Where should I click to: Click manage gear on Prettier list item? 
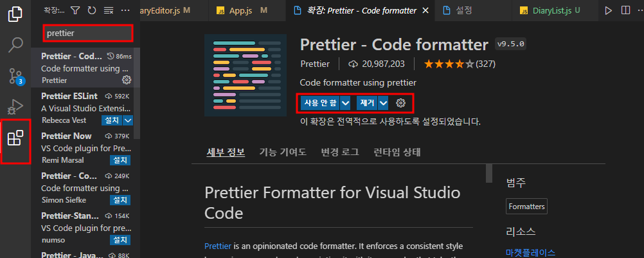(127, 80)
